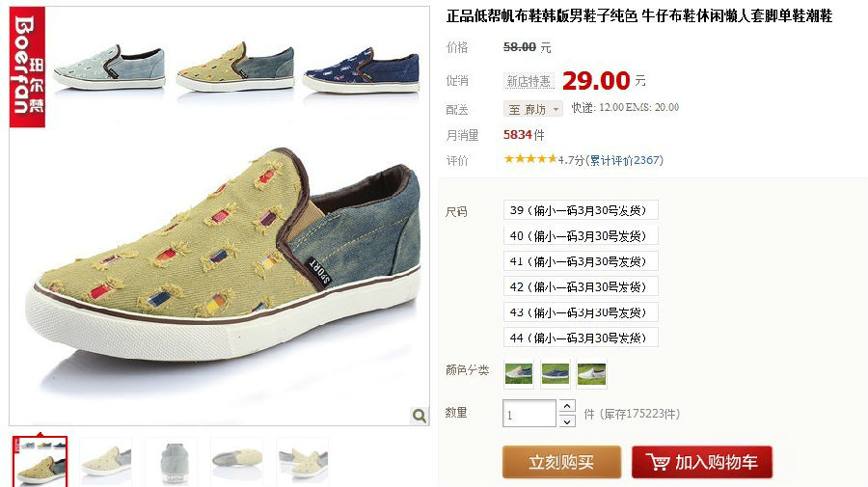Select the blue denim color swatch
The image size is (868, 487).
click(556, 374)
